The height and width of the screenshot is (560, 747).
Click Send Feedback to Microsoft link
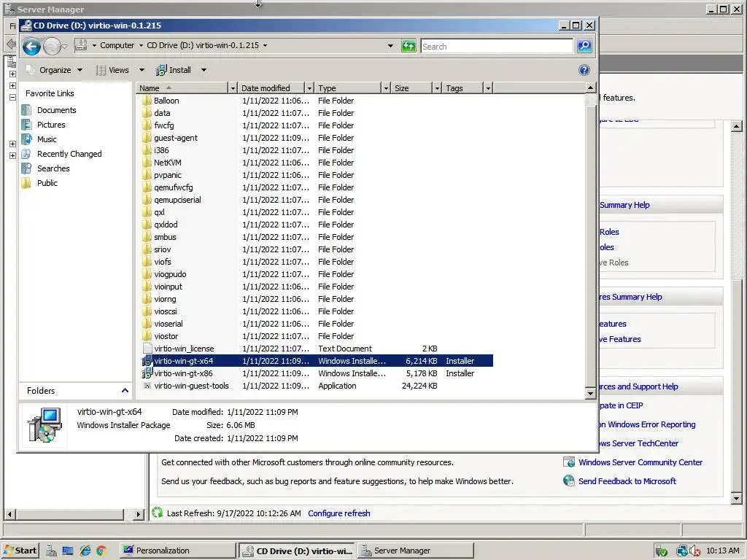click(x=627, y=481)
